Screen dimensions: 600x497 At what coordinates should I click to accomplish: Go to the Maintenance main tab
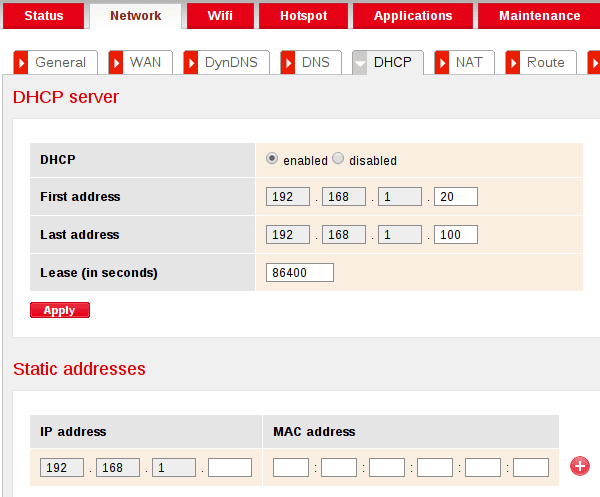[x=539, y=16]
